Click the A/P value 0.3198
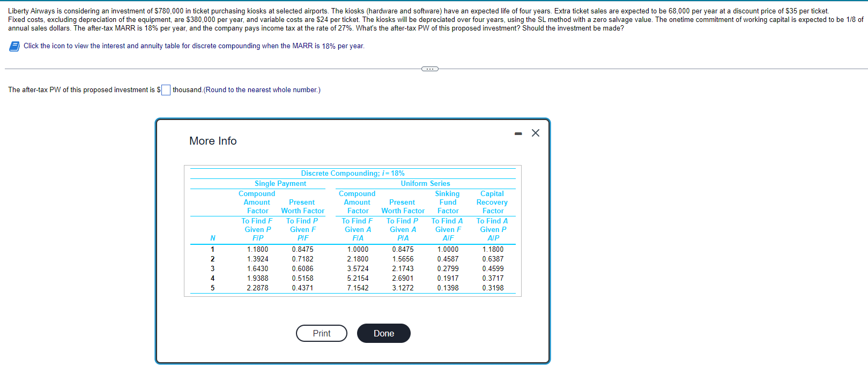The image size is (868, 382). coord(493,288)
